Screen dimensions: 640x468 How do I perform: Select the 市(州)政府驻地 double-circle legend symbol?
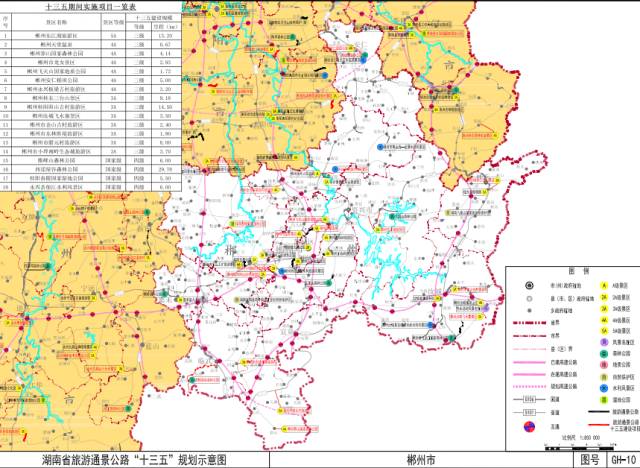click(528, 285)
